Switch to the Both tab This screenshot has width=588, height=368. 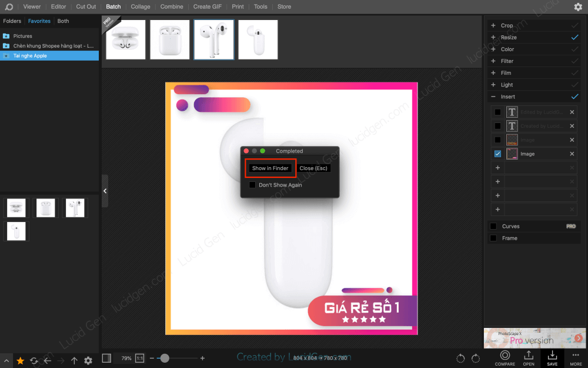(x=63, y=21)
